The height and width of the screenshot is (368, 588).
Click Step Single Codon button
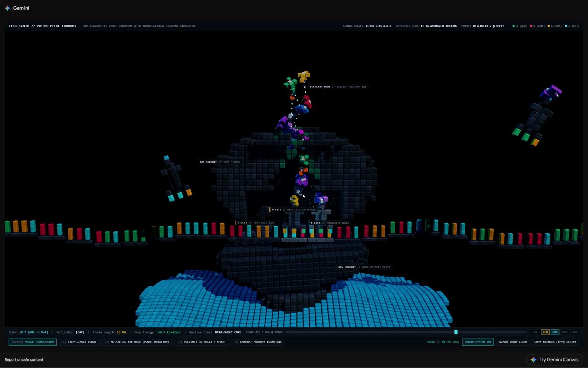coord(79,342)
